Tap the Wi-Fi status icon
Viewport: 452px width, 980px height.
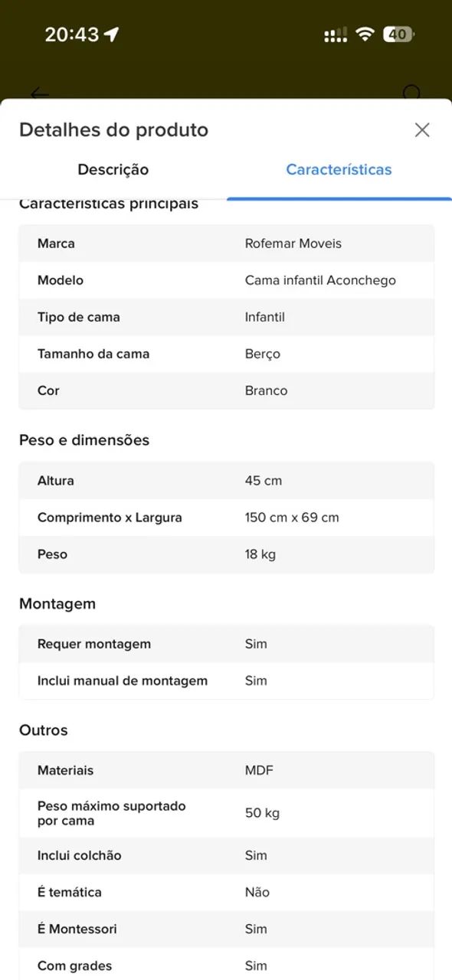tap(365, 34)
